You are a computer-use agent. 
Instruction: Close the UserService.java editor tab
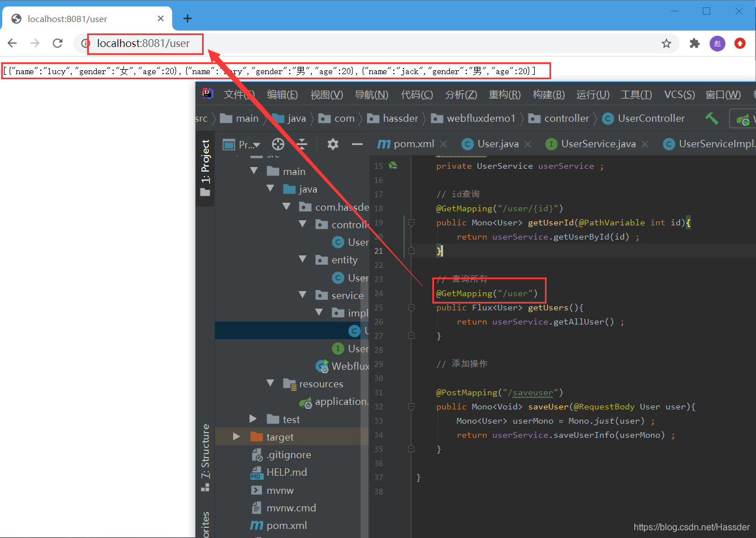645,144
